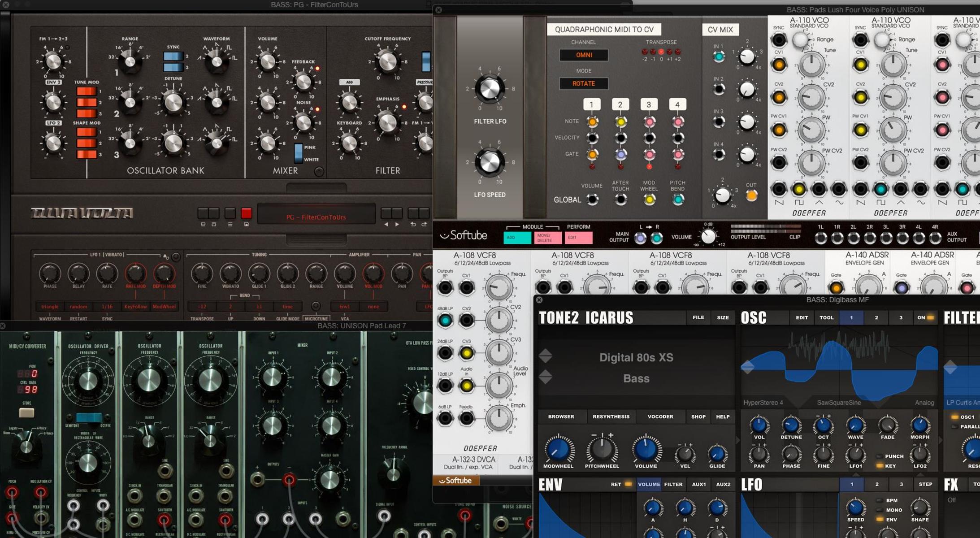The height and width of the screenshot is (538, 980).
Task: Go to the next preset in Diva
Action: tap(397, 224)
